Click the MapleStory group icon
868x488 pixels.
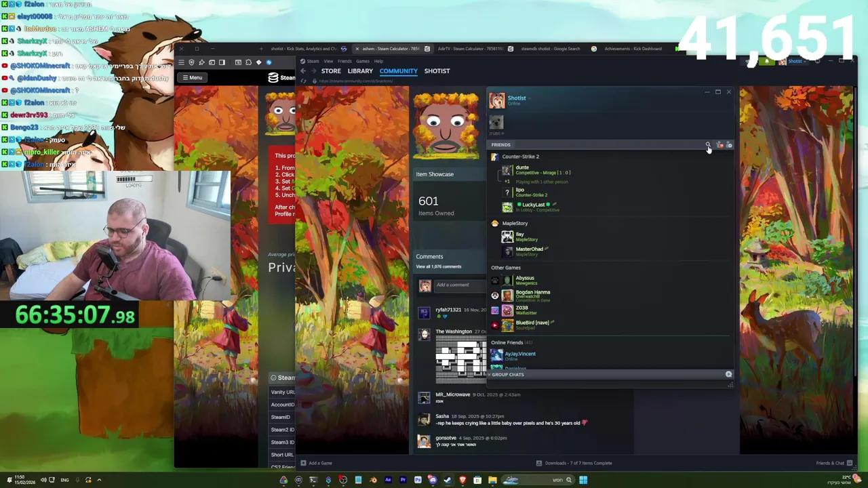click(x=494, y=223)
